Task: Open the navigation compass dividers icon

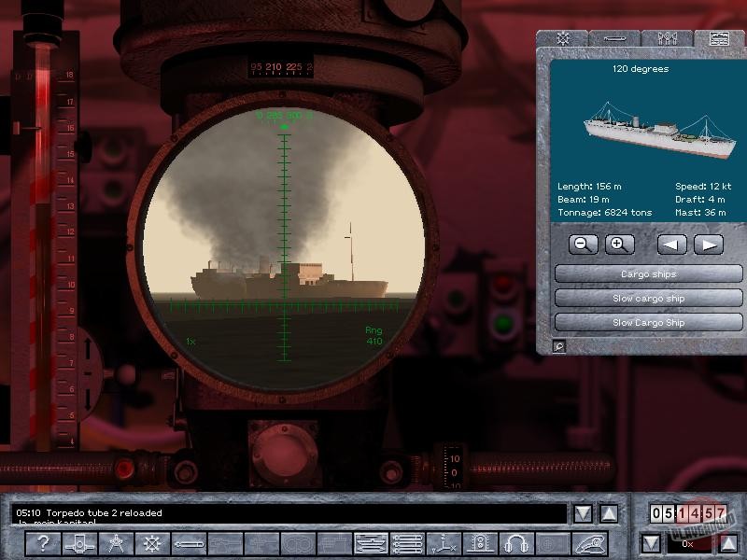Action: 115,543
